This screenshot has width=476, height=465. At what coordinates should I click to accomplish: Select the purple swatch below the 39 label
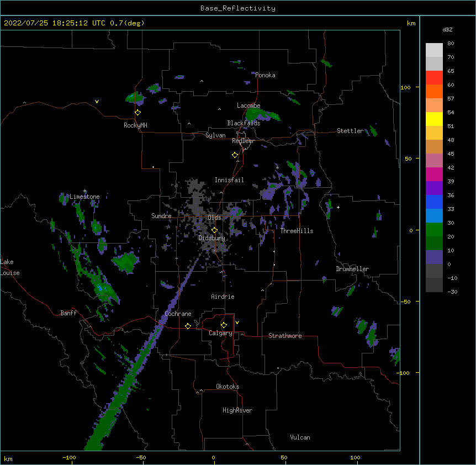pyautogui.click(x=434, y=188)
